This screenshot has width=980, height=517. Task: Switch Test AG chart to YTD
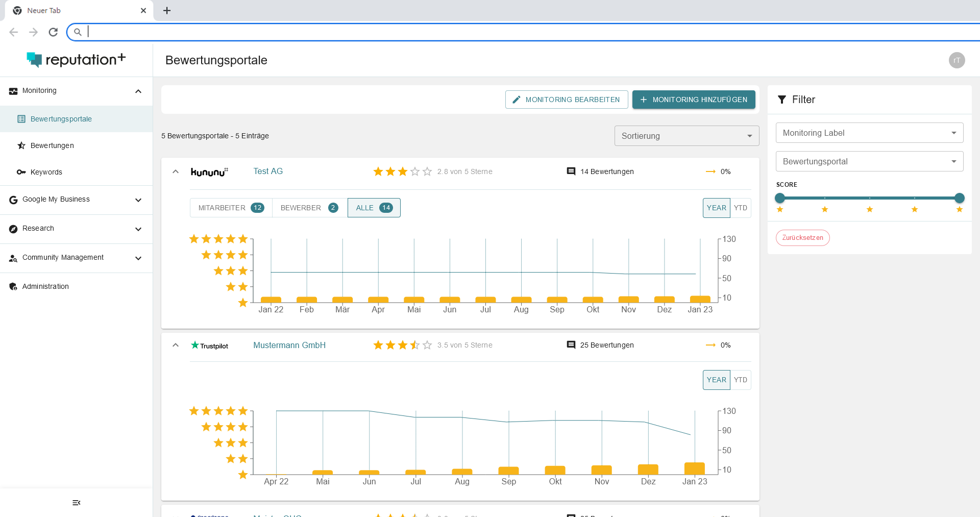[740, 208]
